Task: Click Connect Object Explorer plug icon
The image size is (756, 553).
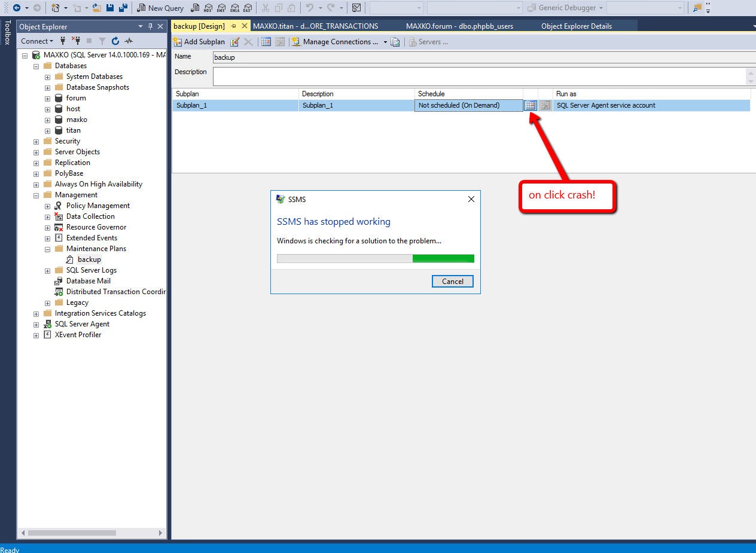Action: pyautogui.click(x=63, y=41)
